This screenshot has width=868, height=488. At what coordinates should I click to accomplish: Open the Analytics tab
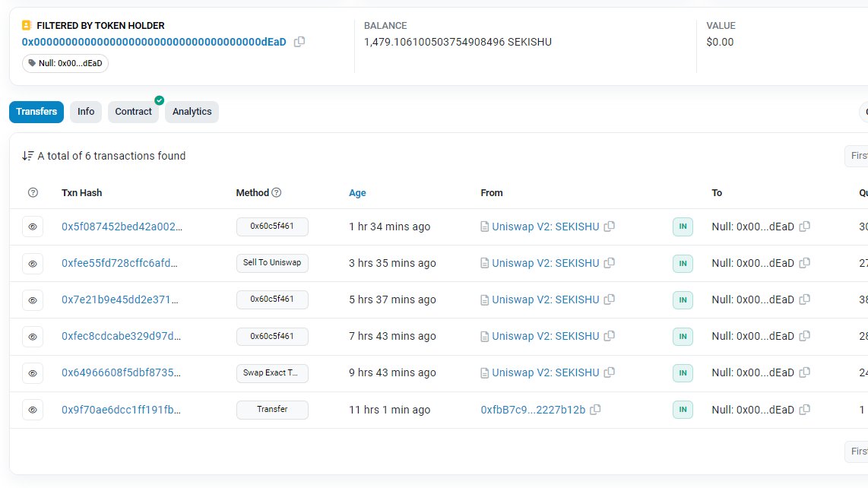192,111
